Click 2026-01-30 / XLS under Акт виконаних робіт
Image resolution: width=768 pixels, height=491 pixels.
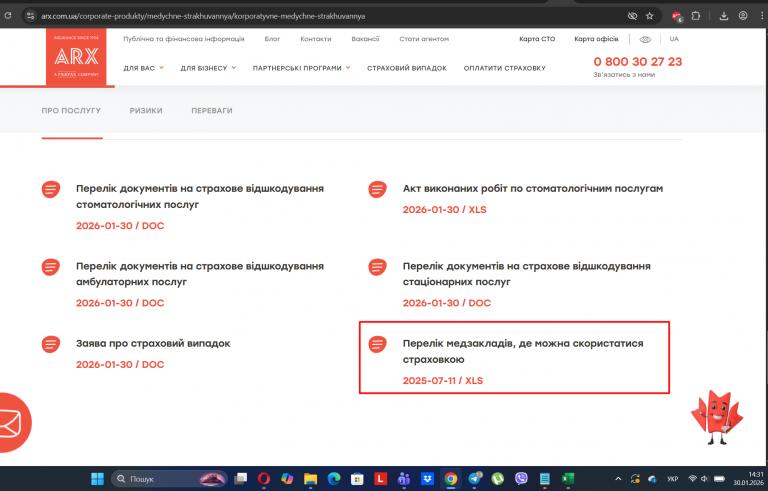(445, 210)
